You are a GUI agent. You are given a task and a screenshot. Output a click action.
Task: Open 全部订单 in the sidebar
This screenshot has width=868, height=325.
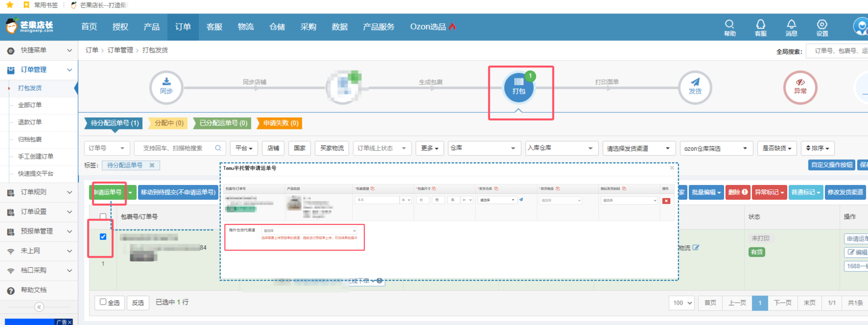[x=30, y=105]
